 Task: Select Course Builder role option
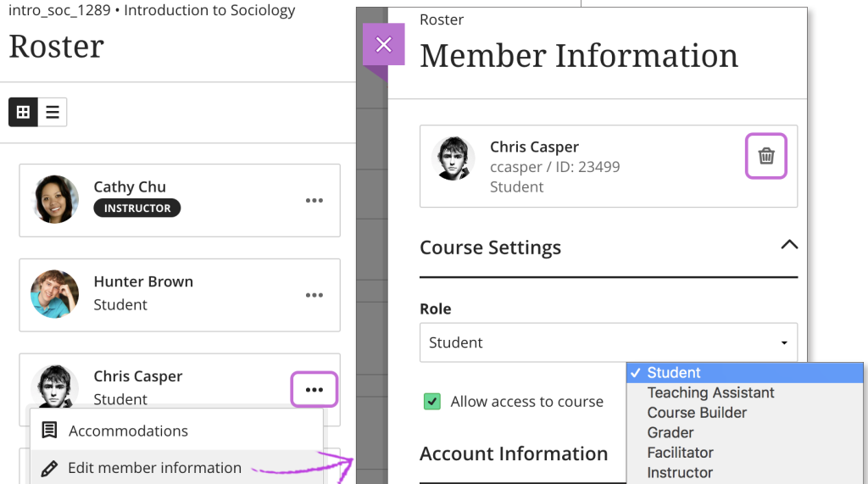(x=744, y=413)
